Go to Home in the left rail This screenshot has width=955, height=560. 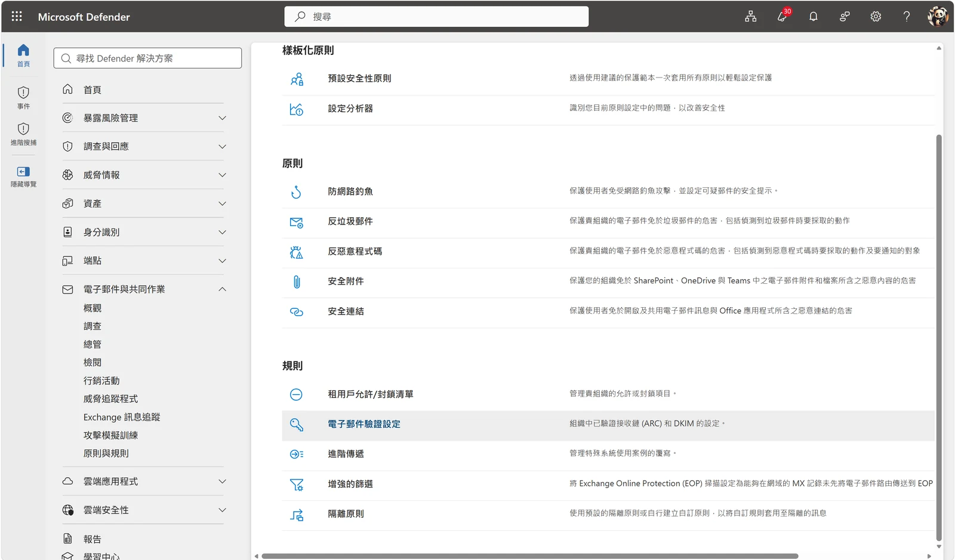pos(23,55)
